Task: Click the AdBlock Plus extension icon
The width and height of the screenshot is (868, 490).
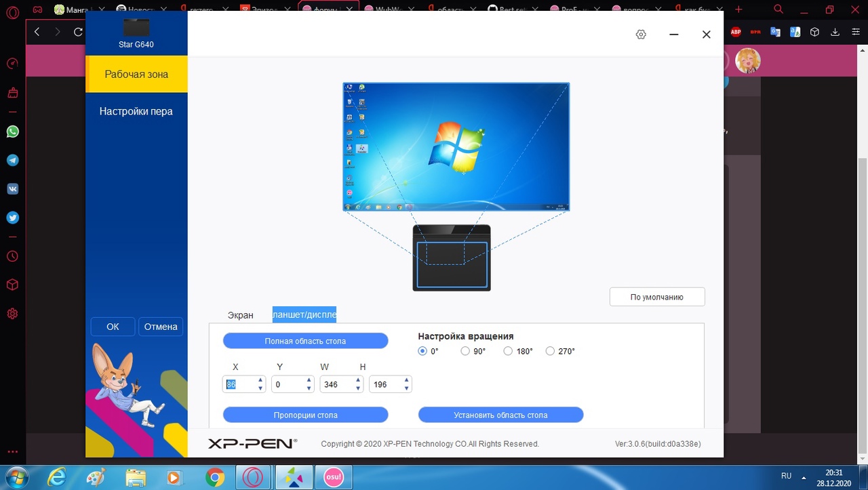Action: [736, 32]
